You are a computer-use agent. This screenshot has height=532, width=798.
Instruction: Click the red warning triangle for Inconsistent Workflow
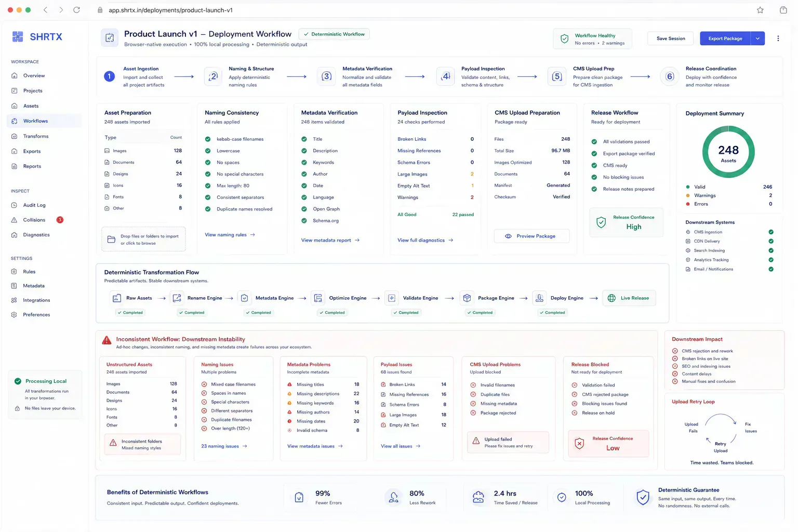[107, 341]
